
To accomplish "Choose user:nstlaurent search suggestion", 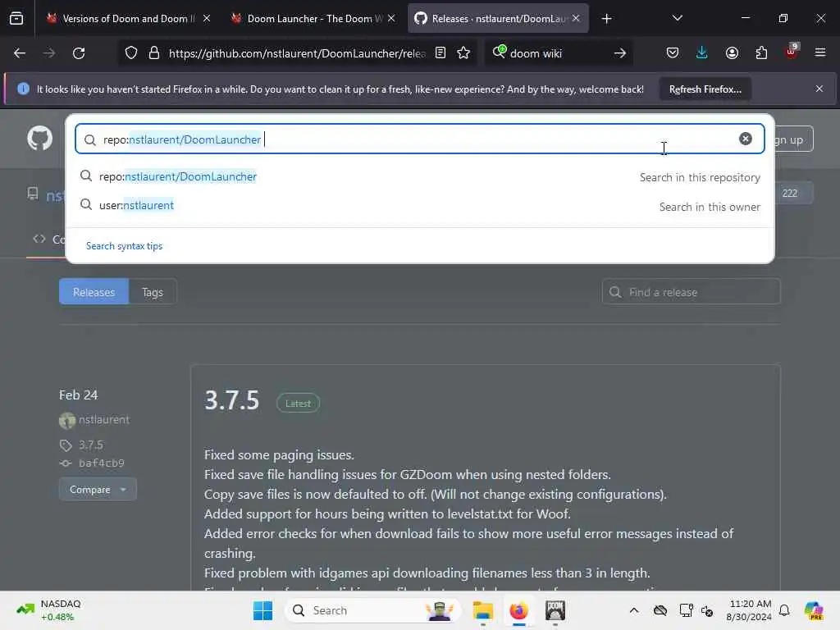I will click(419, 206).
